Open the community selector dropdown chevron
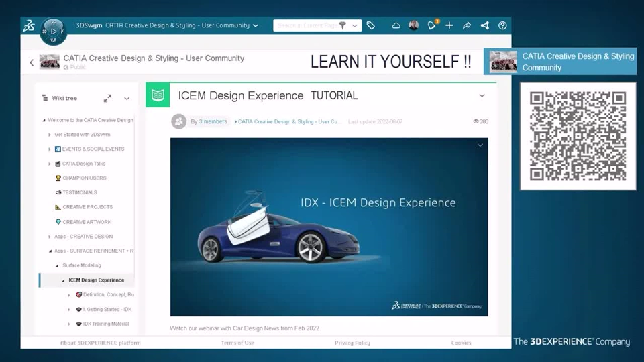The image size is (644, 362). pos(256,26)
